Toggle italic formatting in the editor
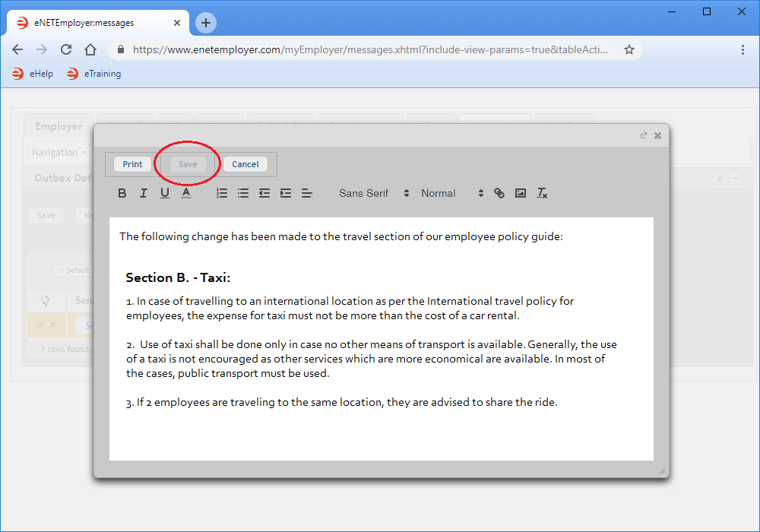The width and height of the screenshot is (760, 532). pos(143,193)
